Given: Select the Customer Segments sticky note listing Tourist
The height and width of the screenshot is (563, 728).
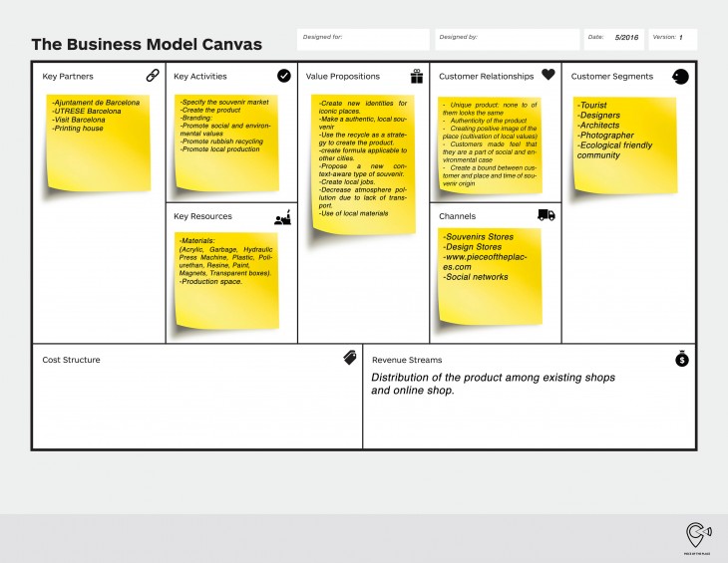Looking at the screenshot, I should click(624, 144).
